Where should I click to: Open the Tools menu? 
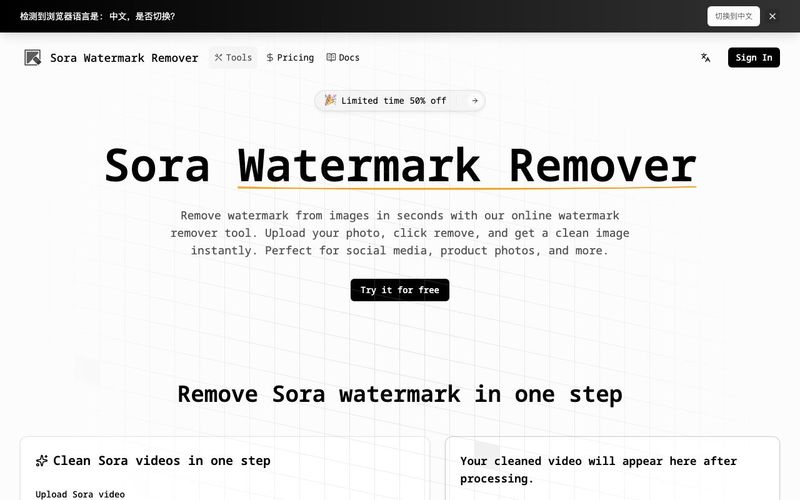coord(233,58)
